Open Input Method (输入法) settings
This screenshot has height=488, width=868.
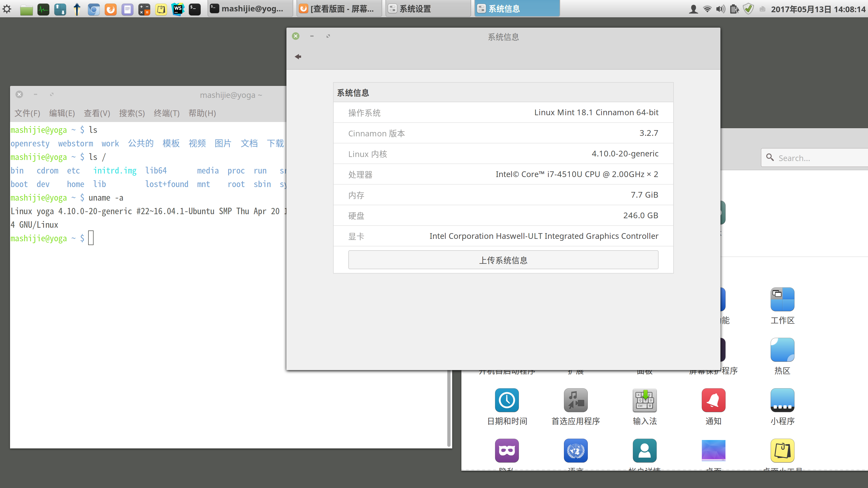644,407
